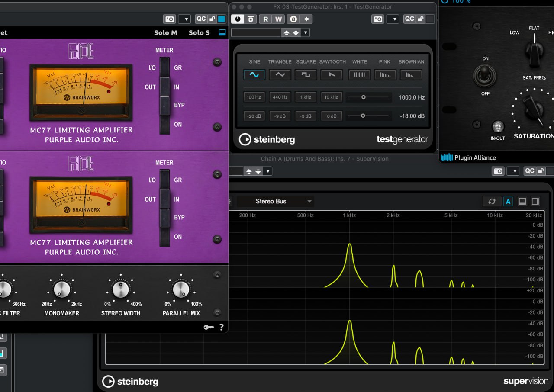The height and width of the screenshot is (392, 554).
Task: Click the frequency slider handle at 1000.0 Hz
Action: (x=364, y=97)
